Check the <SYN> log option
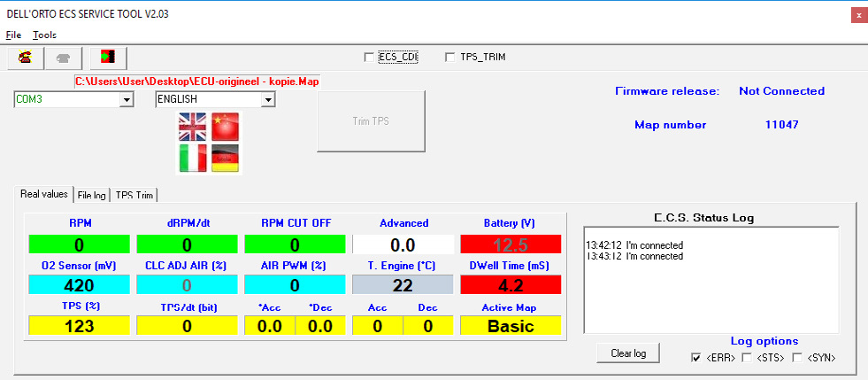The width and height of the screenshot is (868, 380). click(x=797, y=358)
